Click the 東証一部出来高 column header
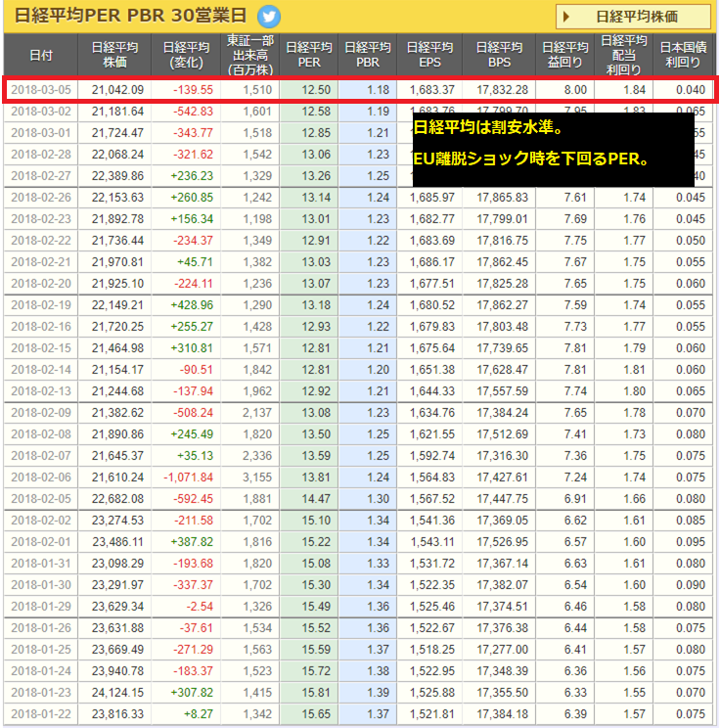 [x=250, y=55]
